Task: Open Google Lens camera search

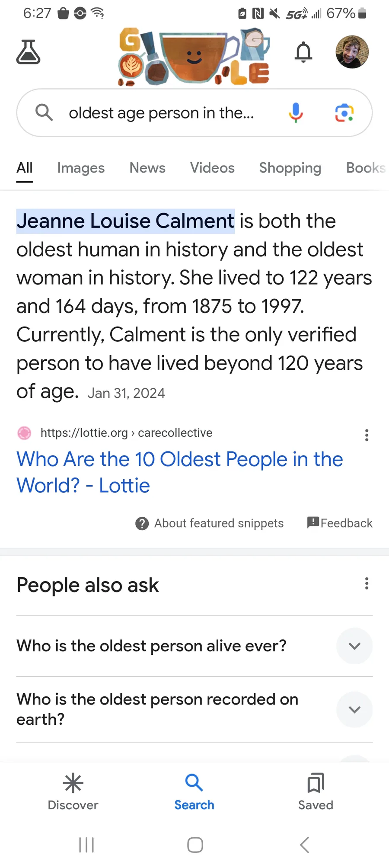Action: pyautogui.click(x=344, y=113)
